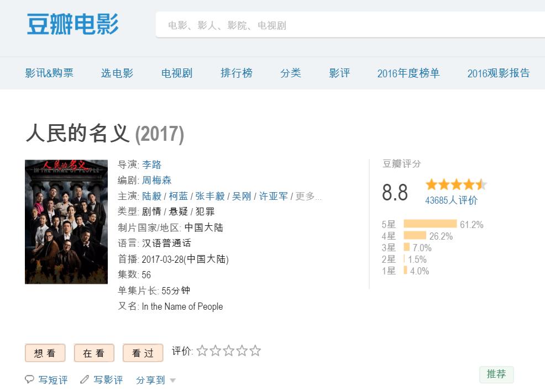Image resolution: width=545 pixels, height=392 pixels.
Task: Click the 5星 rating distribution bar
Action: click(430, 224)
